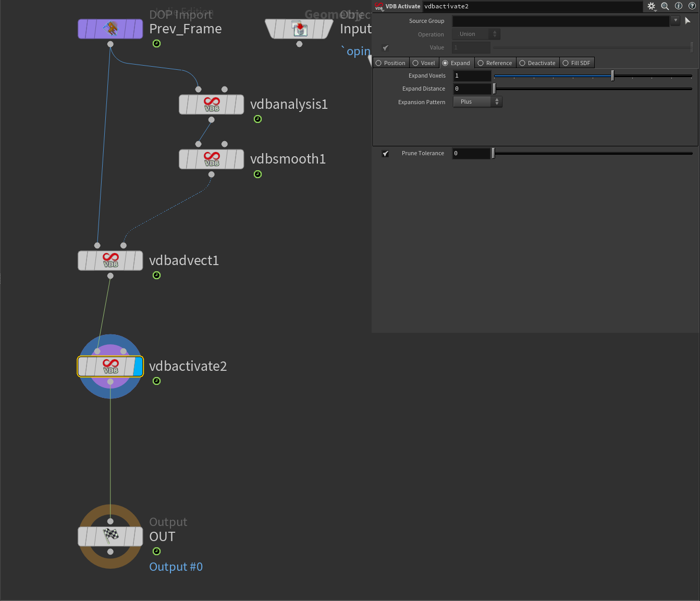Switch to the Fill SDF tab
Screen dimensions: 700x601
577,63
